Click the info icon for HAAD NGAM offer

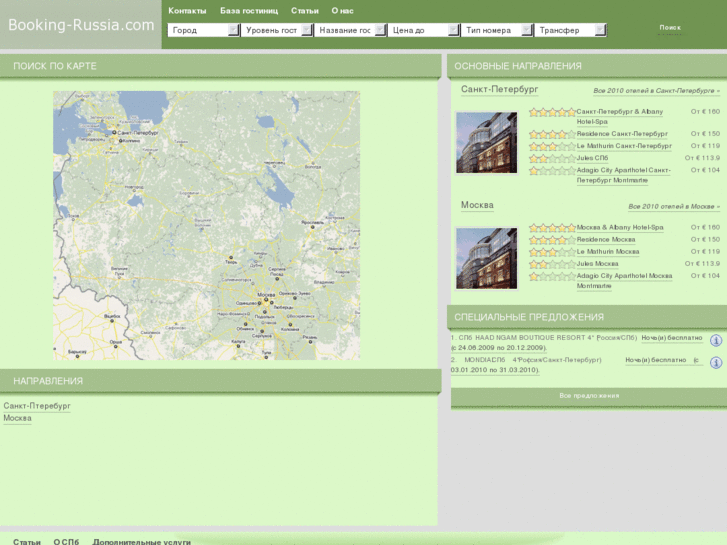pyautogui.click(x=716, y=340)
